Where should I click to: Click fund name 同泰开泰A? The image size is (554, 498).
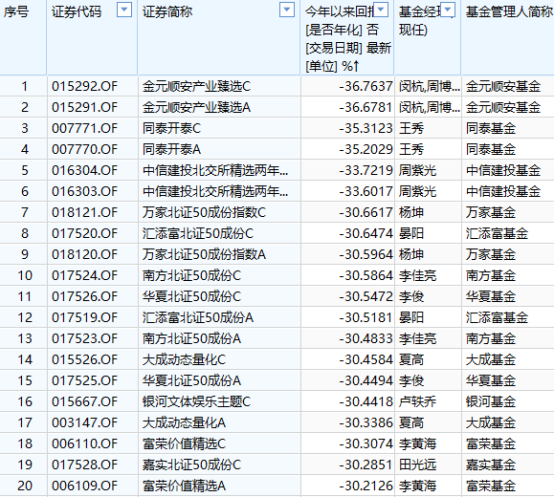pos(172,149)
